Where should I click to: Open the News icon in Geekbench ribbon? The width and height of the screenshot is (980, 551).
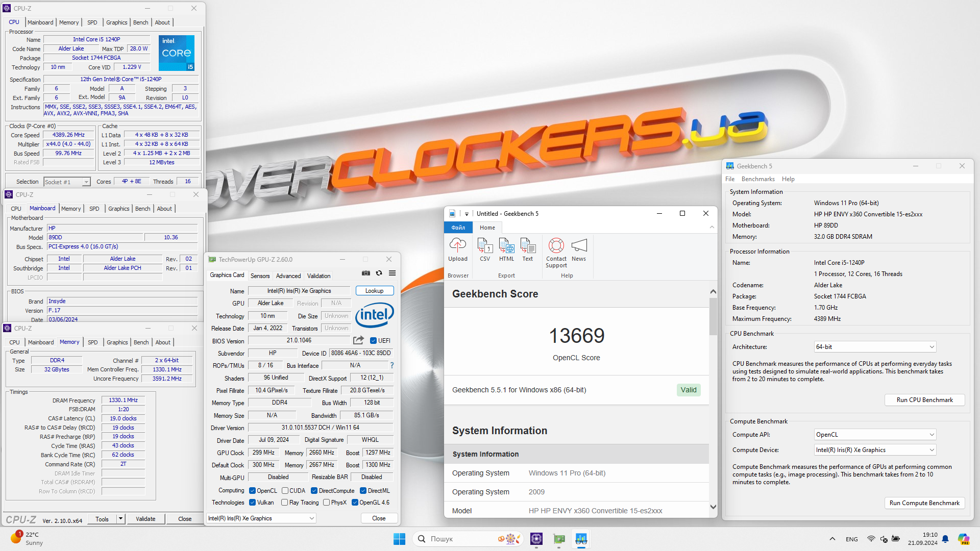tap(579, 250)
